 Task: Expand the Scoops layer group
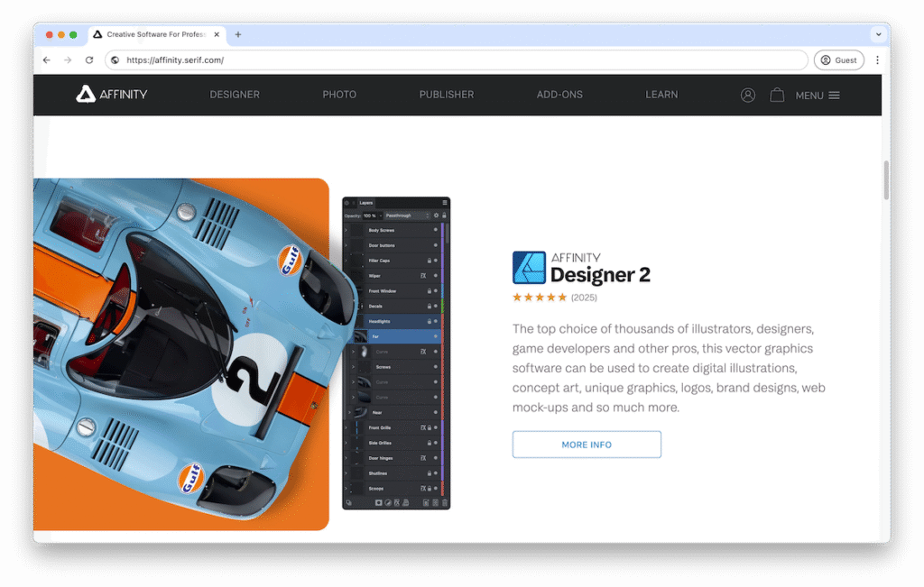[x=346, y=488]
